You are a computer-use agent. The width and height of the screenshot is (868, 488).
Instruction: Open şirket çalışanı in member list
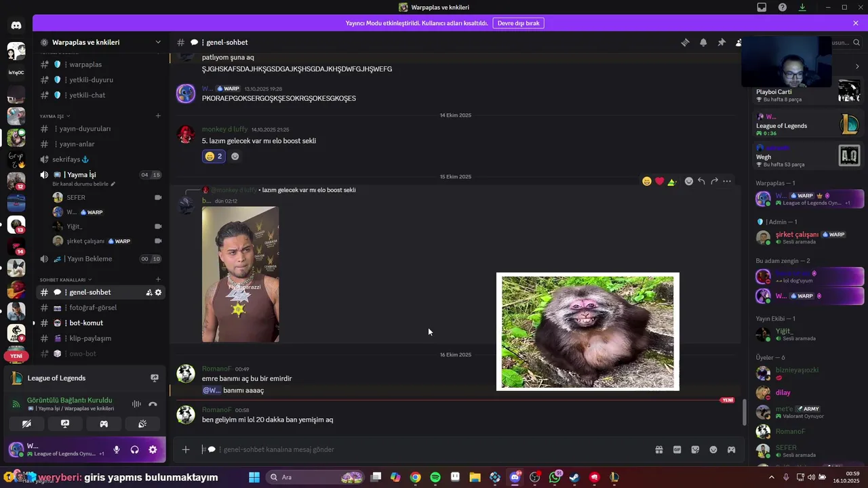point(809,237)
